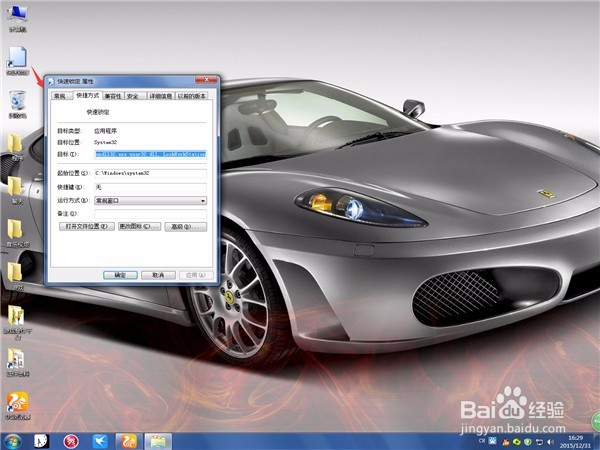Switch to the 常规 tab
Image resolution: width=600 pixels, height=450 pixels.
coord(60,96)
